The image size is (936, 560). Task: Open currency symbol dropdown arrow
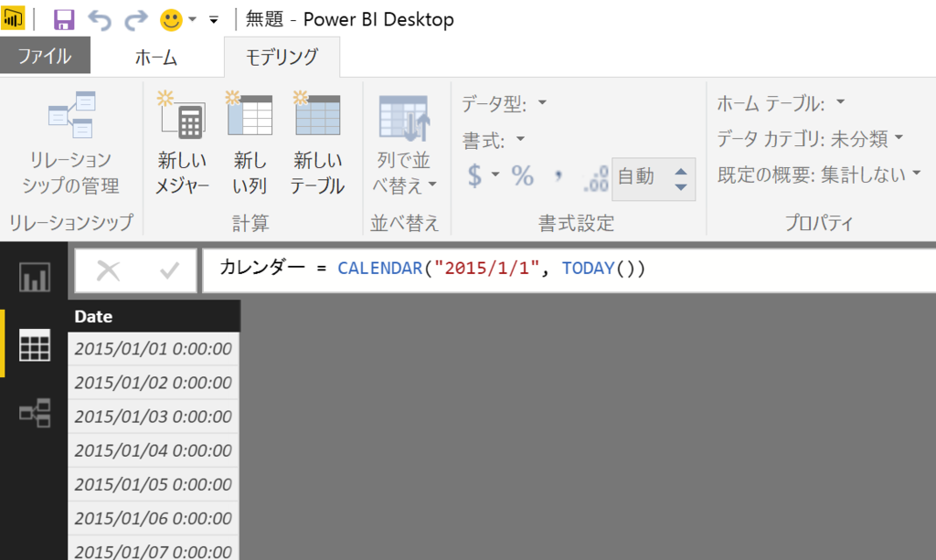click(495, 174)
